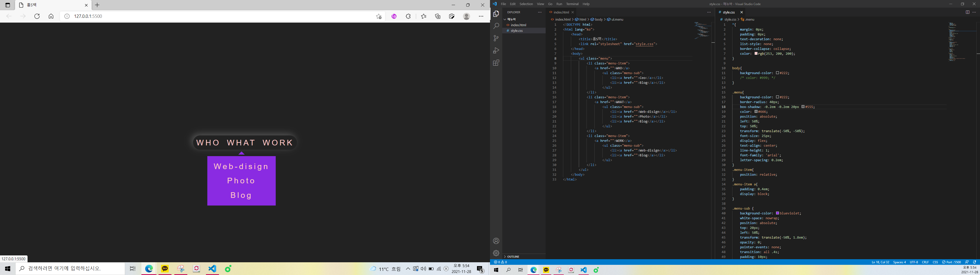This screenshot has height=275, width=980.
Task: Click the Manage gear icon
Action: (496, 253)
